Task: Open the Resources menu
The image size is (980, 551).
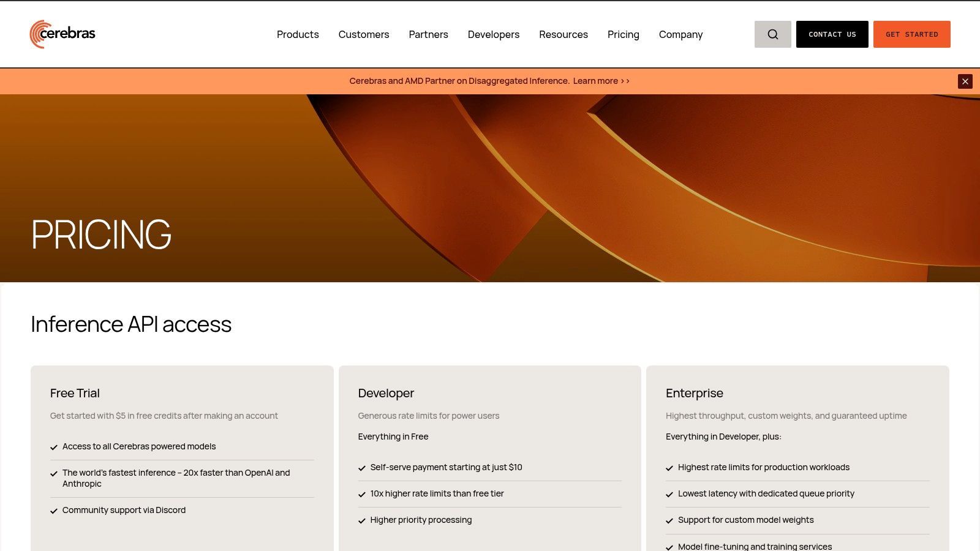Action: (x=563, y=34)
